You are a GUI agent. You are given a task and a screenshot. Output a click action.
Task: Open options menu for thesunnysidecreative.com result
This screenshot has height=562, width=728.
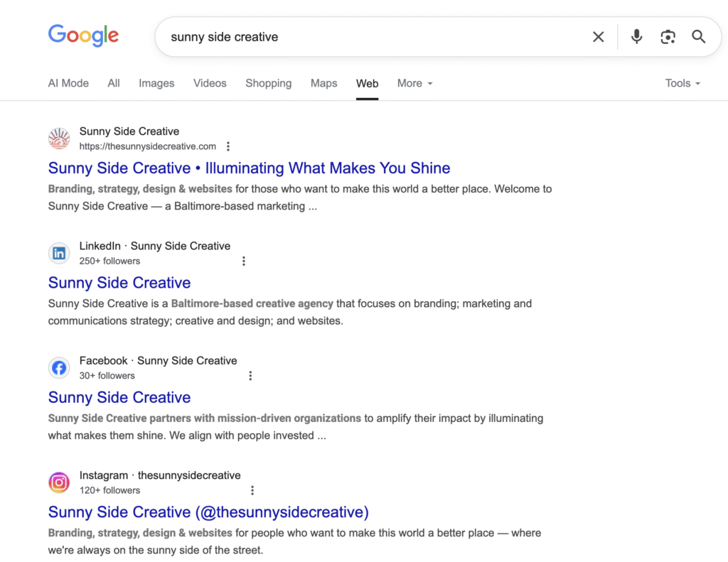point(228,146)
